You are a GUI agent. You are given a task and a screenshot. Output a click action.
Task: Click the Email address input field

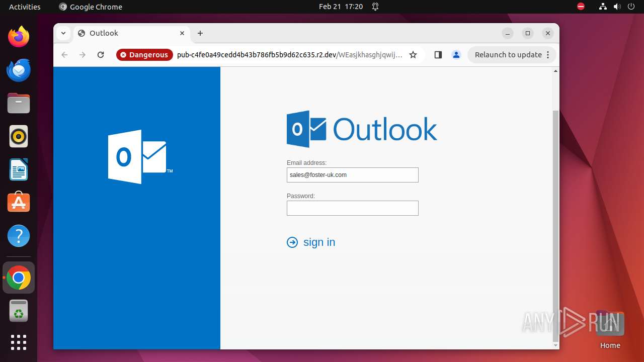pyautogui.click(x=353, y=175)
